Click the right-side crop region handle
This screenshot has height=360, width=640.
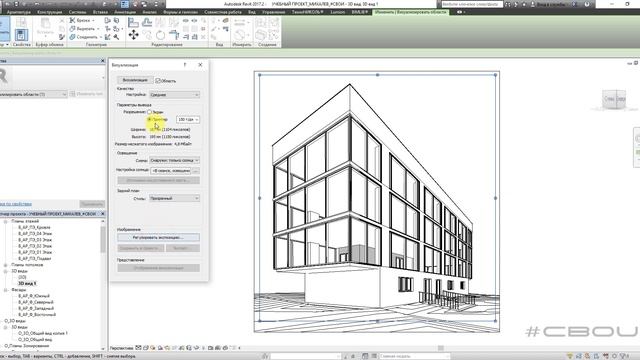(x=496, y=198)
